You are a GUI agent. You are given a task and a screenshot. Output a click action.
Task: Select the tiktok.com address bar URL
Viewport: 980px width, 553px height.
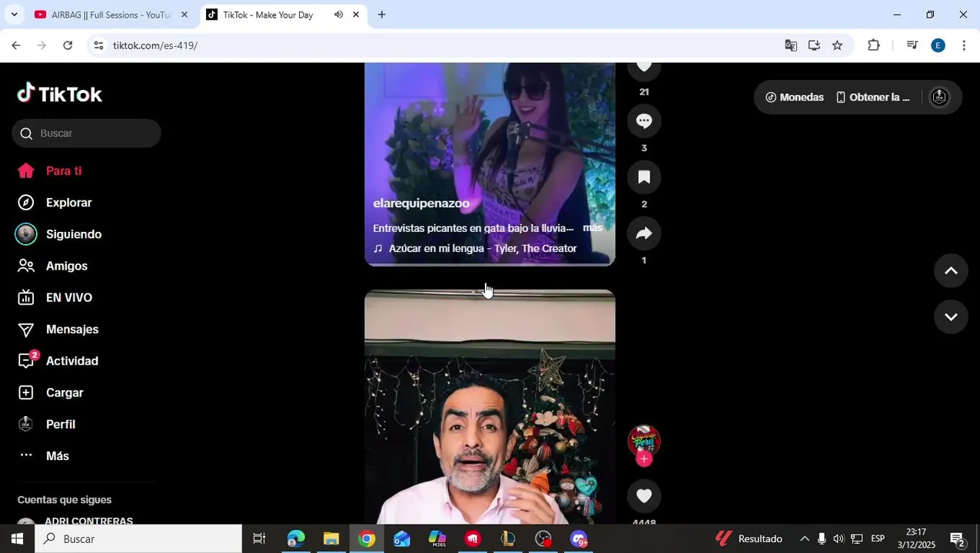(155, 46)
